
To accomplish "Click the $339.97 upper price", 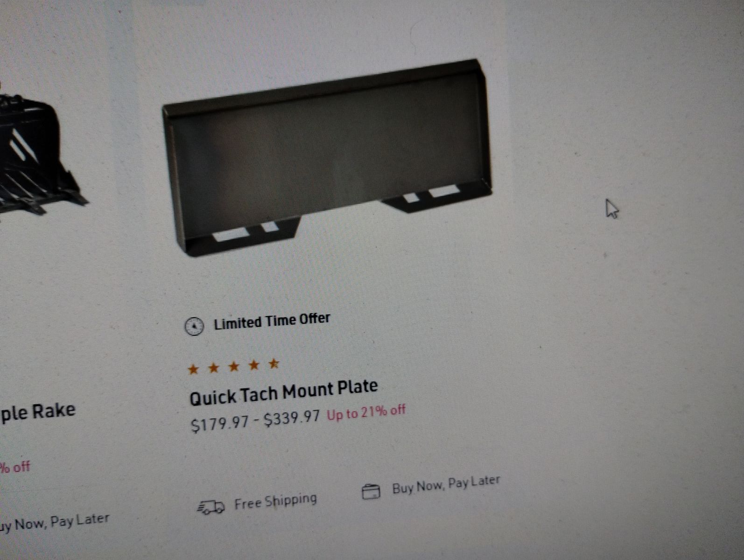I will (292, 418).
